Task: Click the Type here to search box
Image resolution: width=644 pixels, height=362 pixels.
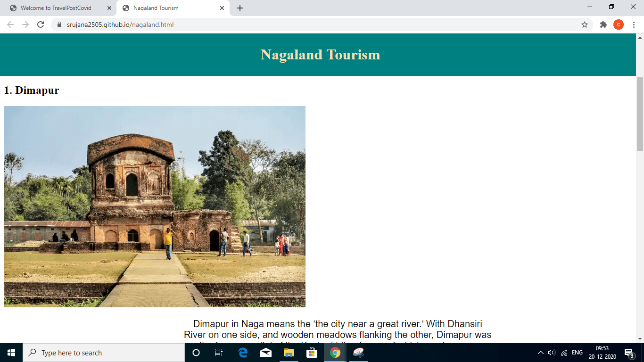Action: point(104,353)
